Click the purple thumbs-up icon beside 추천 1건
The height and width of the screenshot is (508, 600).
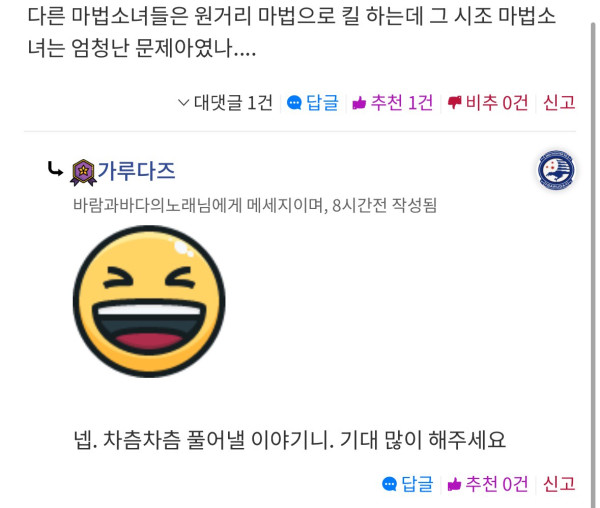359,103
